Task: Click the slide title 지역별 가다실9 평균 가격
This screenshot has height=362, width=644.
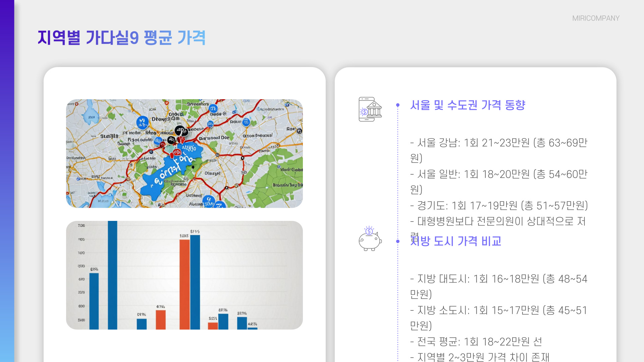Action: click(121, 38)
